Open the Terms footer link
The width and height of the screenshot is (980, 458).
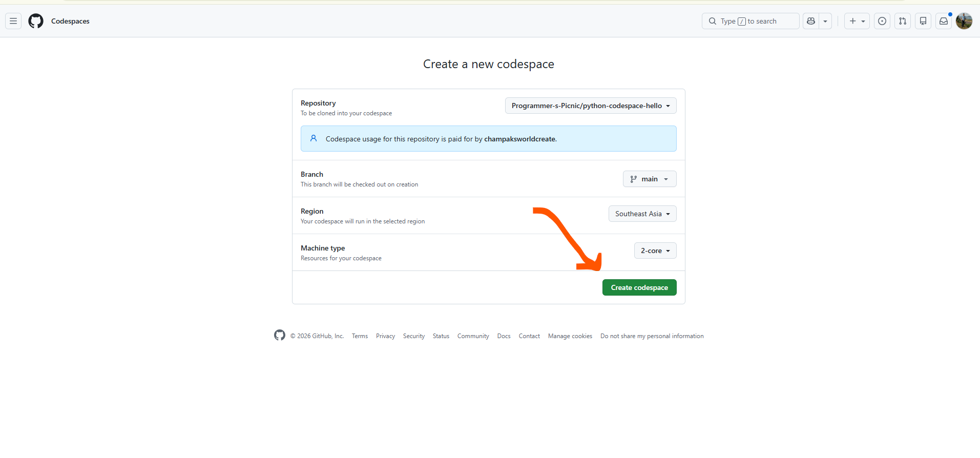coord(360,336)
